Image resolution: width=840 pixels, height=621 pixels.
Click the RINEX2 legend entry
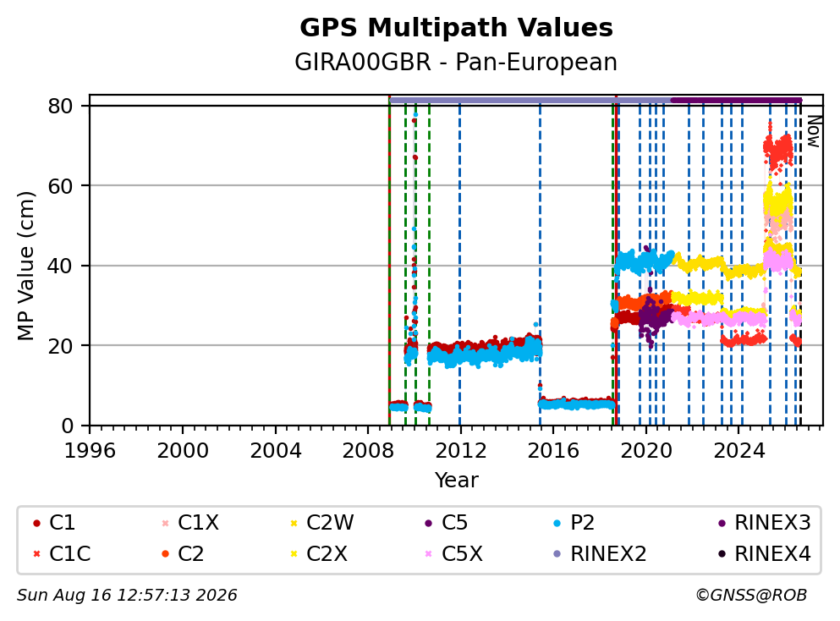click(x=600, y=553)
